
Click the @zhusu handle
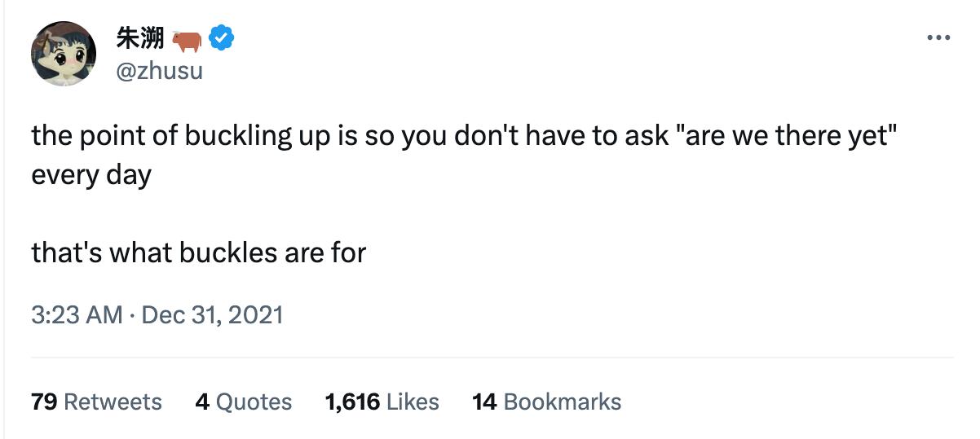tap(160, 71)
